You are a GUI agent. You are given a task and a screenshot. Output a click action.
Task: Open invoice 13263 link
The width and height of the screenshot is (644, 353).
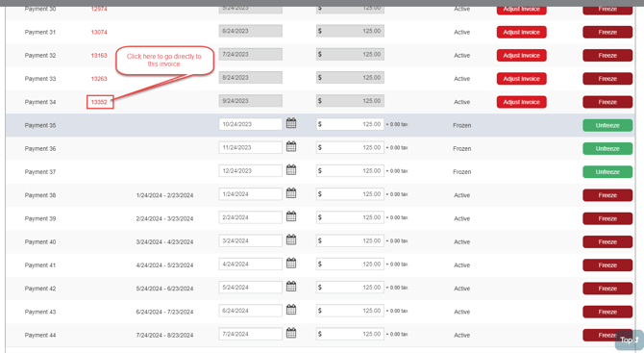coord(99,79)
